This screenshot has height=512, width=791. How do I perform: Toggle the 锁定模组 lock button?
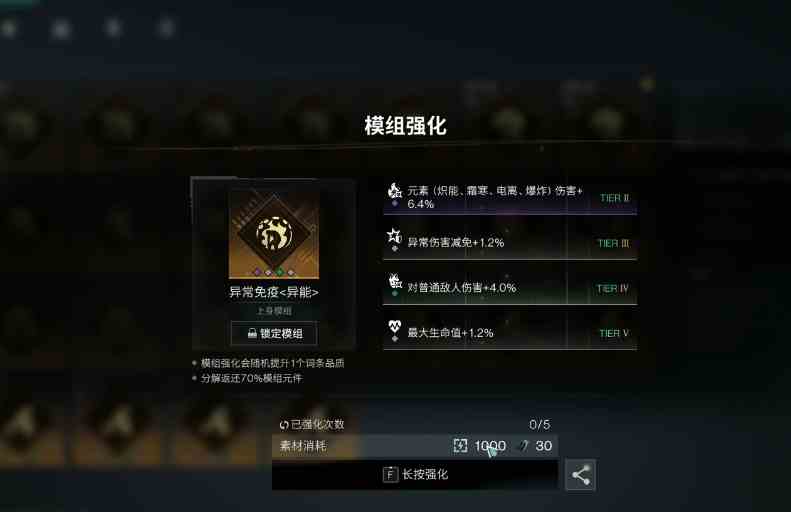[x=274, y=333]
